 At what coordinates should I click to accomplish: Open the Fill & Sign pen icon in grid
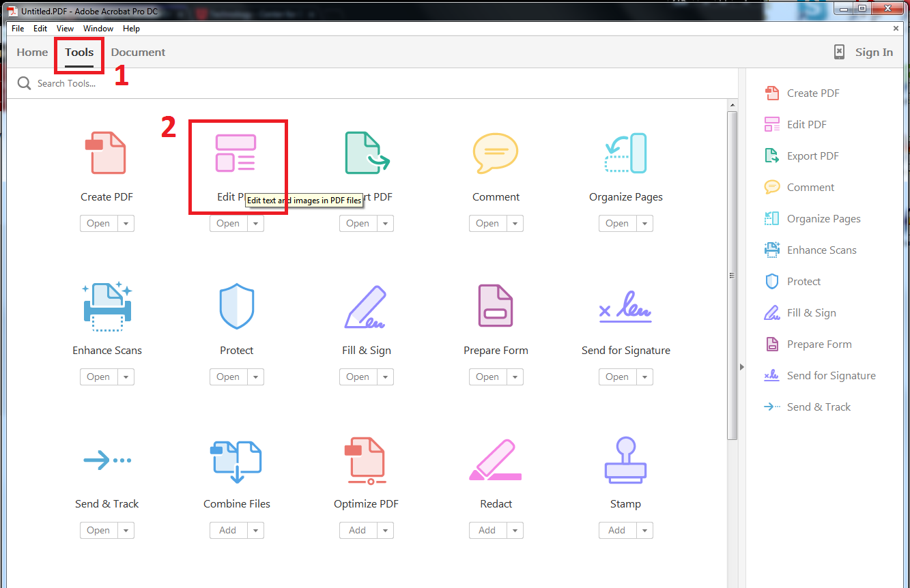point(366,307)
